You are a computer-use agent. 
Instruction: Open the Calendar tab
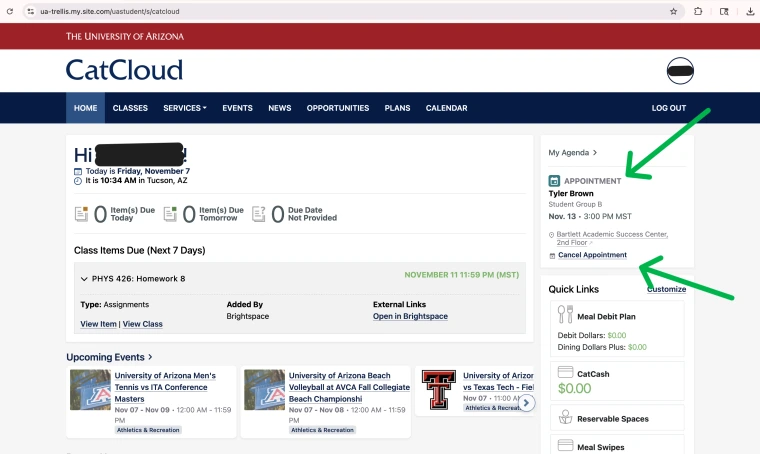click(446, 108)
